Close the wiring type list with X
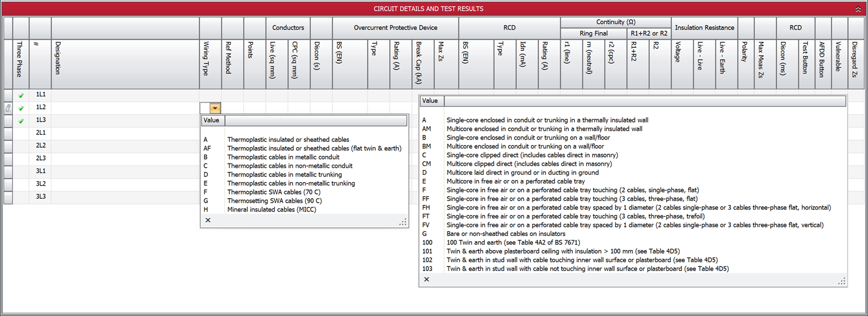Screen dimensions: 868x316 [208, 220]
